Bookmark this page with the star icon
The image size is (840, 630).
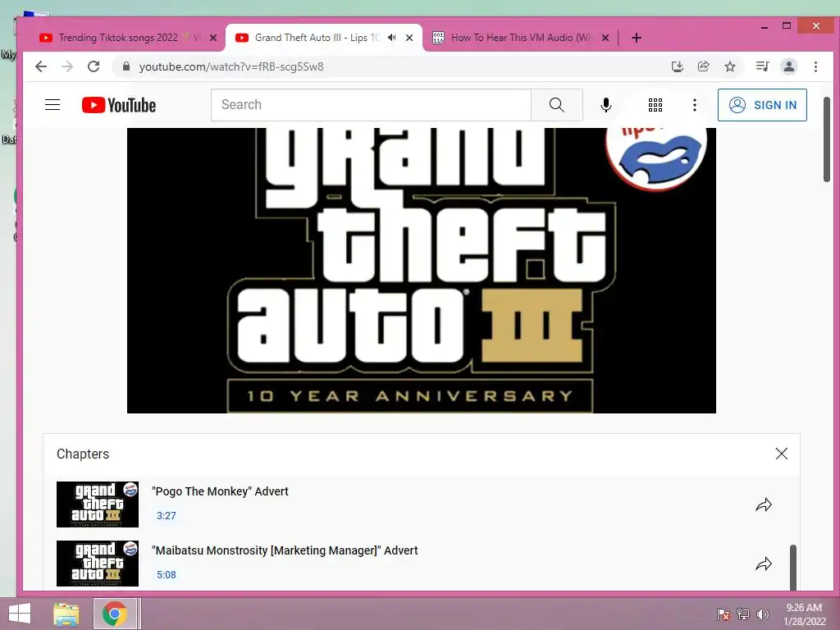pyautogui.click(x=729, y=66)
